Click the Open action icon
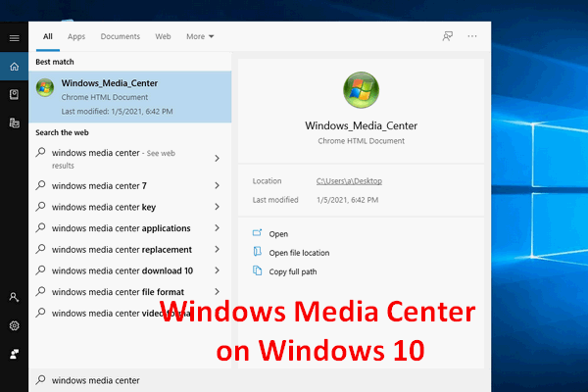 point(257,233)
